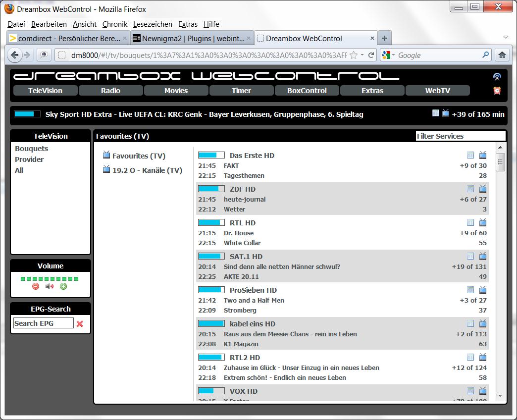Image resolution: width=517 pixels, height=420 pixels.
Task: Open the WebTV section button
Action: click(438, 91)
